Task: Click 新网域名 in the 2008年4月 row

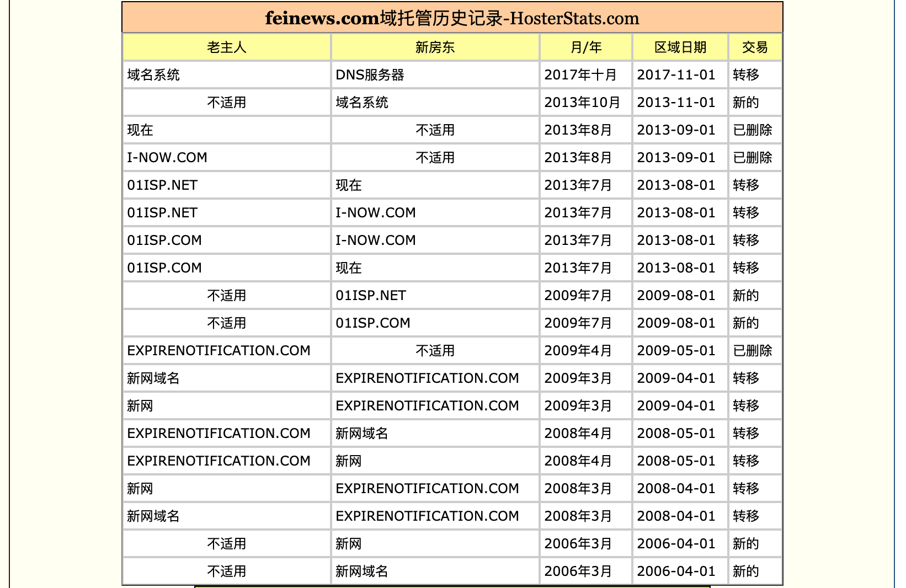Action: pos(362,434)
